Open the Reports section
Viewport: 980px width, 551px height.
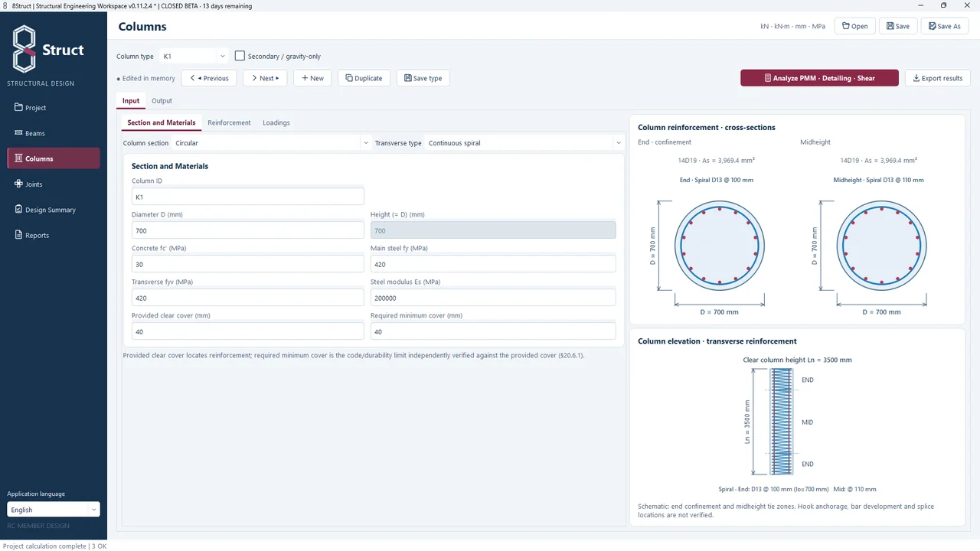[54, 235]
